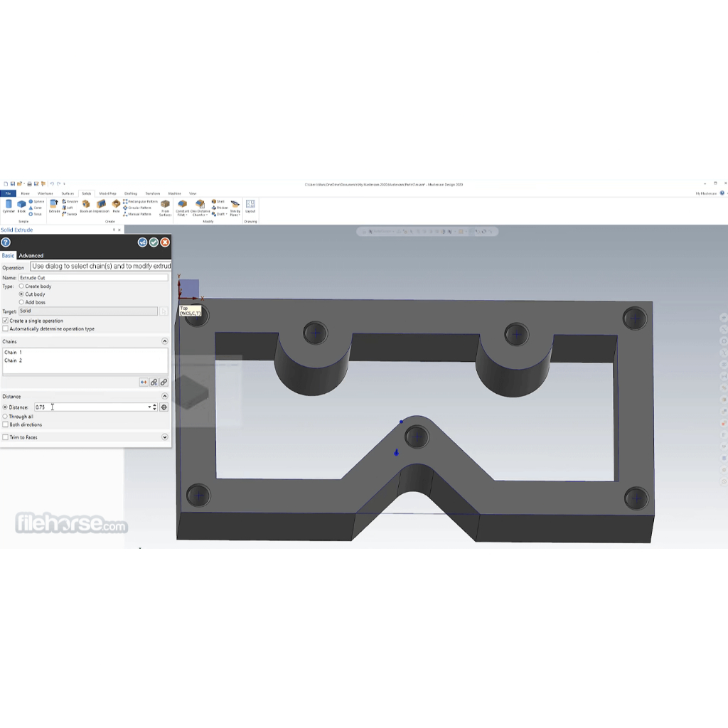728x728 pixels.
Task: Switch to Wireframe ribbon tab
Action: [45, 193]
